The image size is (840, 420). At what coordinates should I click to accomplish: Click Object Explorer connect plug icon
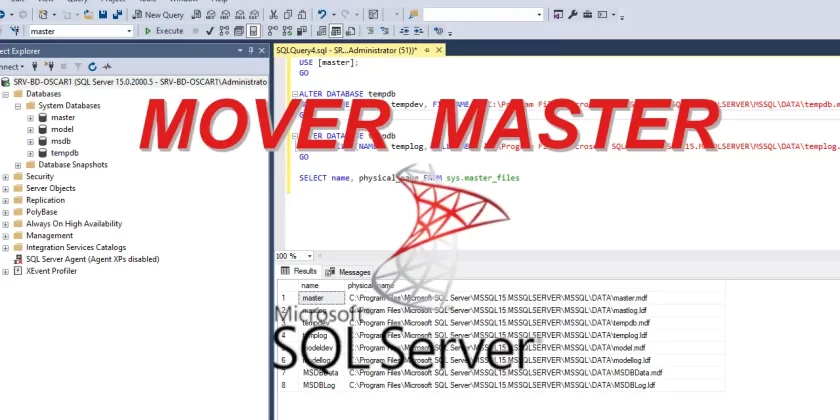(35, 67)
